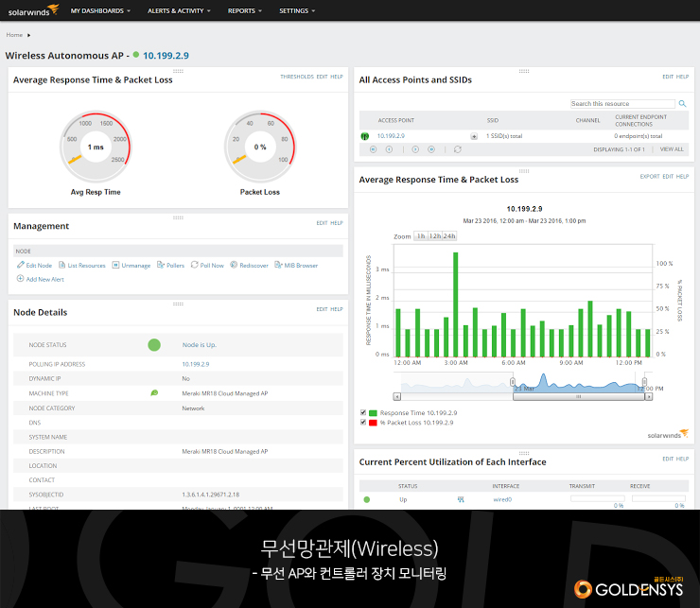The width and height of the screenshot is (700, 608).
Task: Click Edit on Interface Utilization panel
Action: pos(668,459)
